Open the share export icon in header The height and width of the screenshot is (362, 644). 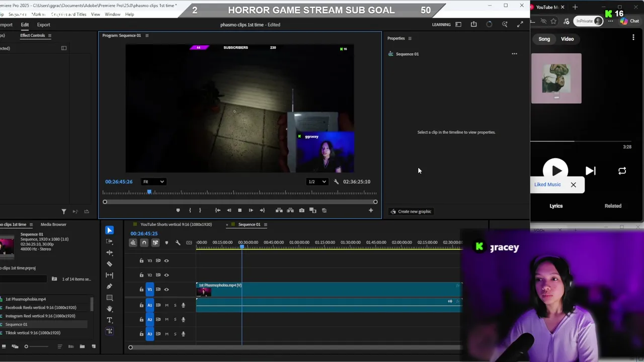pos(473,24)
